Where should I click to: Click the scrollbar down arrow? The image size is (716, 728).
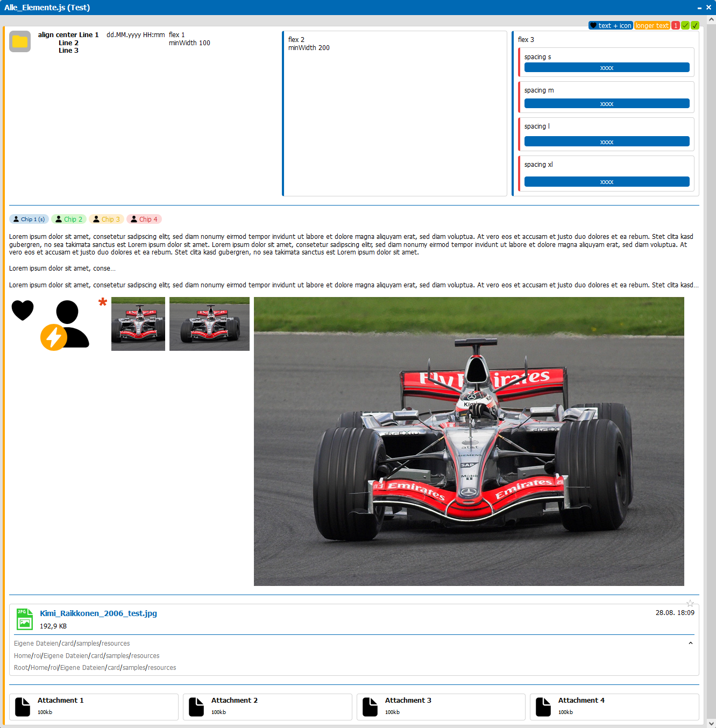[x=711, y=723]
